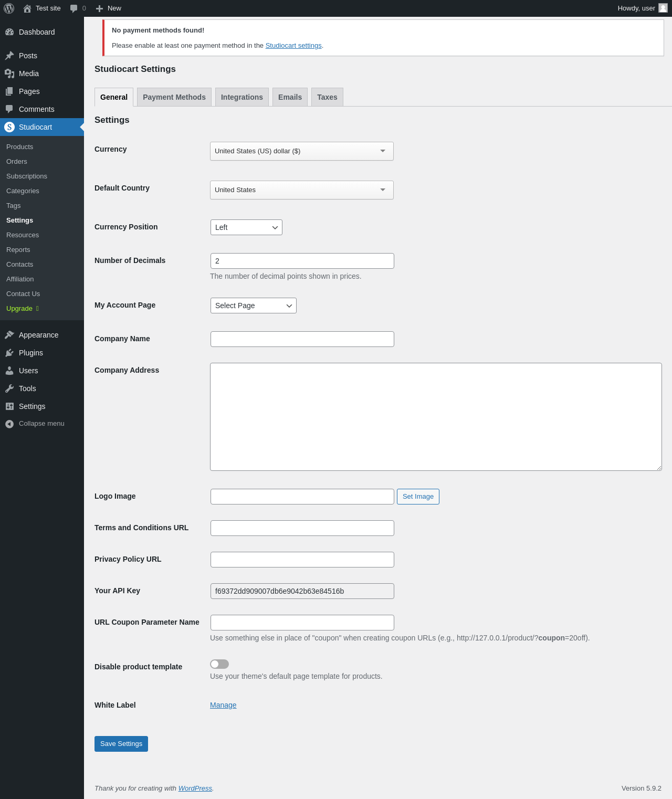Click the Your API Key field
Screen dimensions: 672x799
302,591
